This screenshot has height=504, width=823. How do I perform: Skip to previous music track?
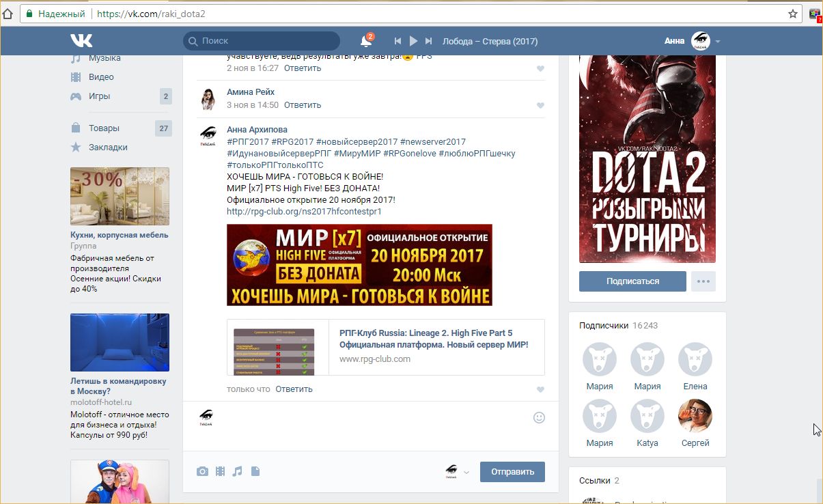pos(397,41)
